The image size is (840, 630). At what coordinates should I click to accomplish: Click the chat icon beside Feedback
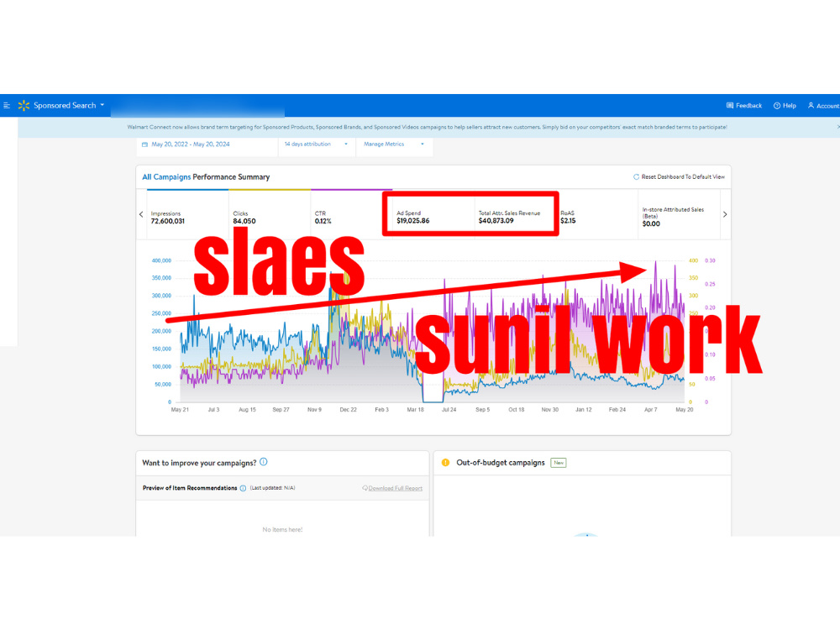[730, 106]
